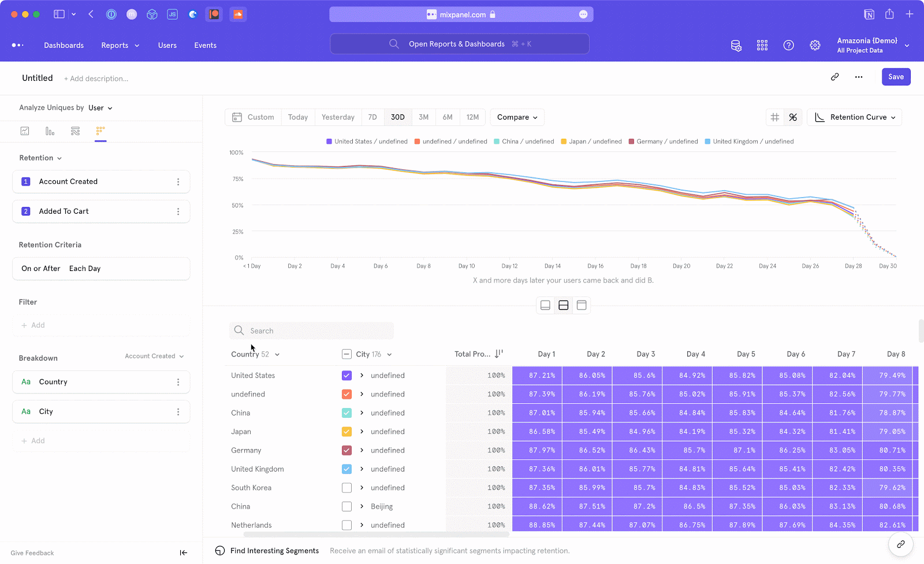Uncheck the United States segment checkbox
This screenshot has height=564, width=924.
point(346,376)
